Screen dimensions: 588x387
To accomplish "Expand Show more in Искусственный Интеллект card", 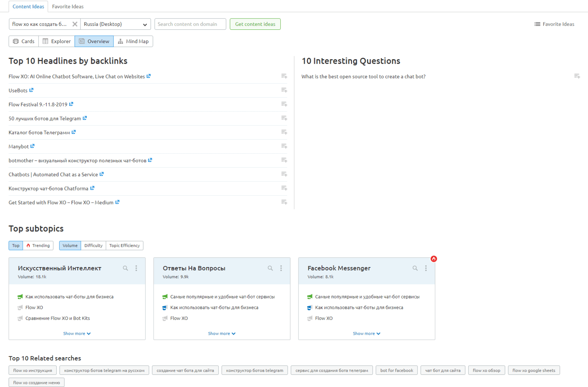I will point(77,334).
